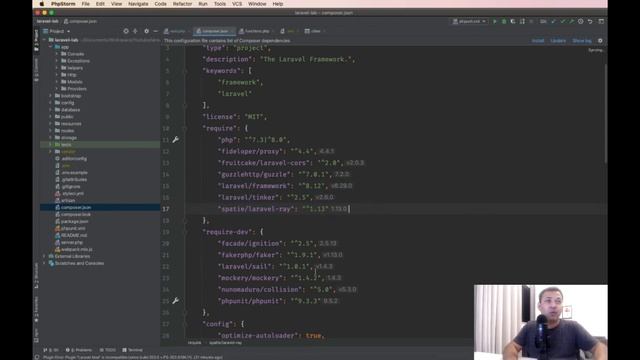Click the expand all icon in Project panel
Image resolution: width=640 pixels, height=360 pixels.
pos(135,31)
